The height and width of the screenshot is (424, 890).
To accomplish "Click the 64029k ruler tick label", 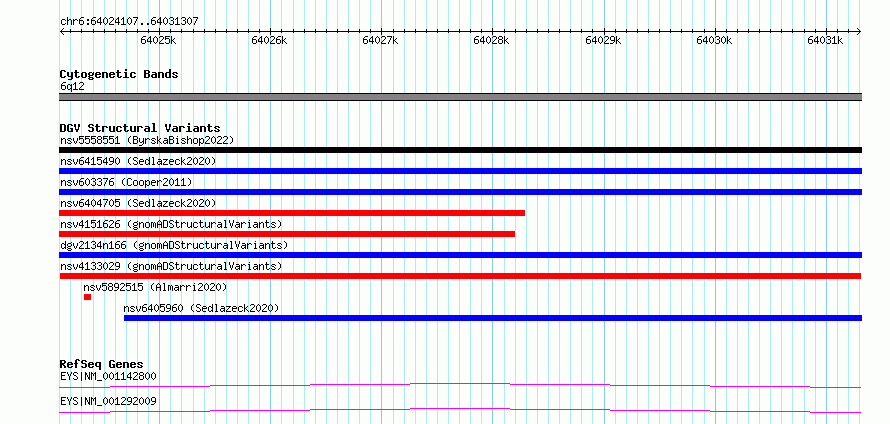I will coord(603,40).
